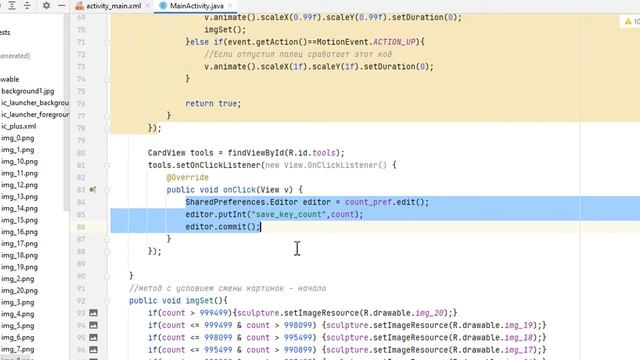Click "editor.commit();" on line 86

click(222, 227)
